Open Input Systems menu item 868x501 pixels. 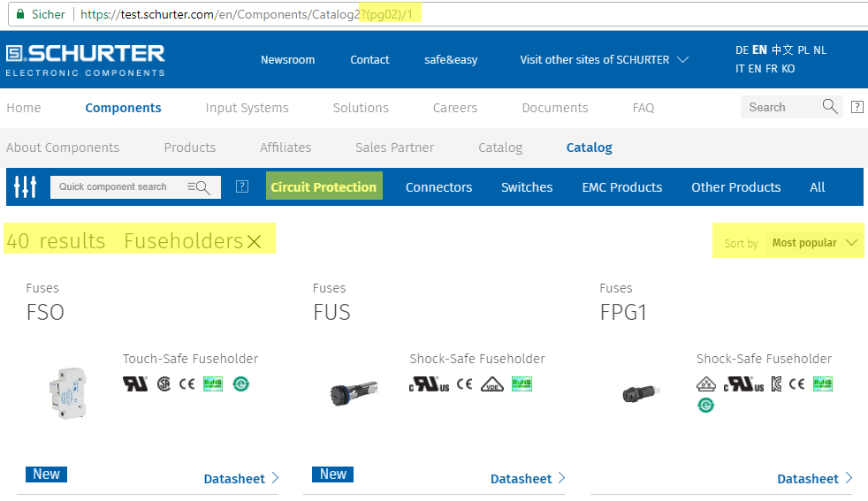247,108
